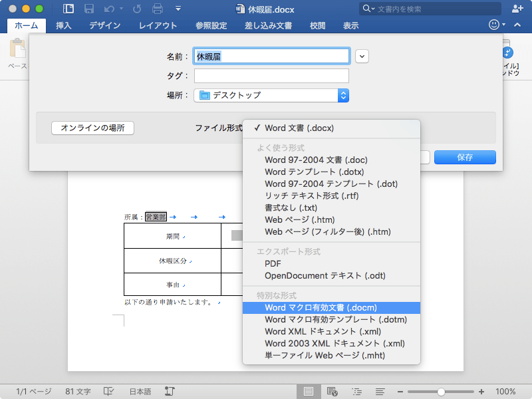Click the share person-plus icon

(517, 9)
